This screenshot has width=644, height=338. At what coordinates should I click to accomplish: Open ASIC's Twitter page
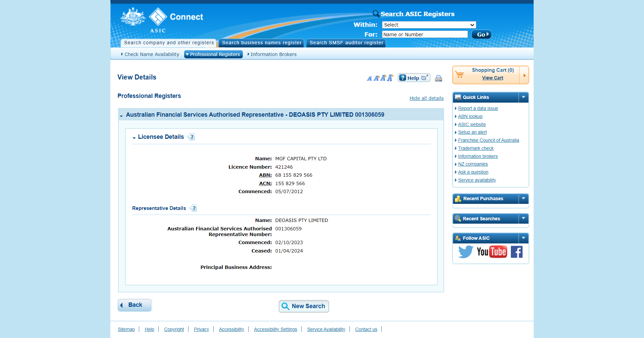[x=466, y=252]
